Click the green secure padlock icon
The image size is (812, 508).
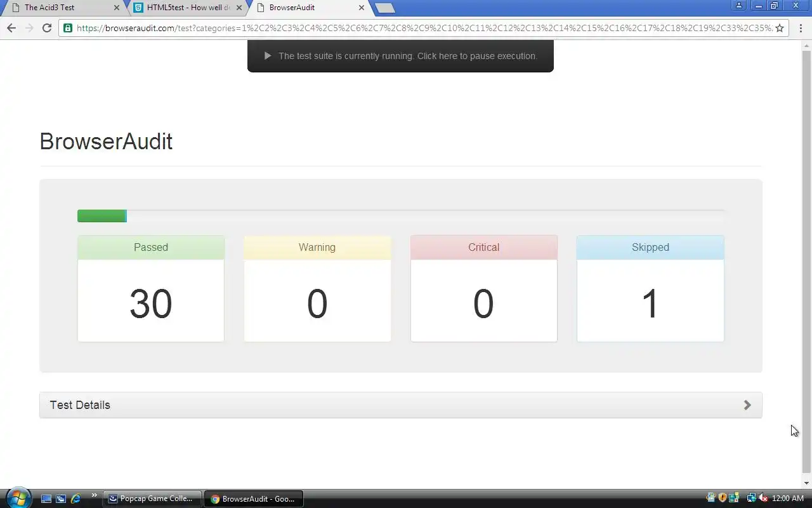(x=68, y=28)
